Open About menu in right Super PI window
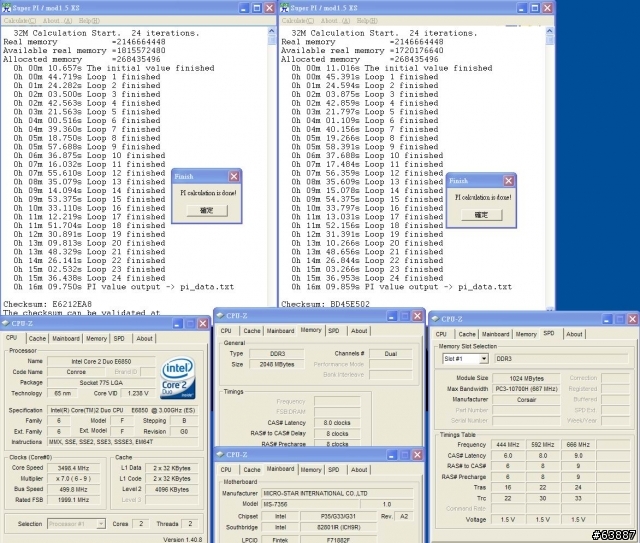This screenshot has width=640, height=543. tap(336, 20)
